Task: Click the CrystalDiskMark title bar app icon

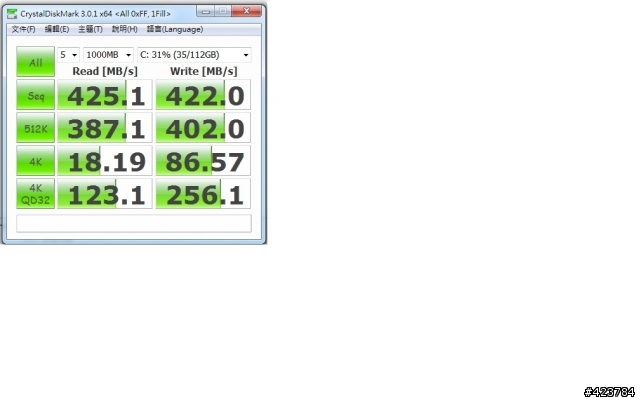Action: point(12,13)
